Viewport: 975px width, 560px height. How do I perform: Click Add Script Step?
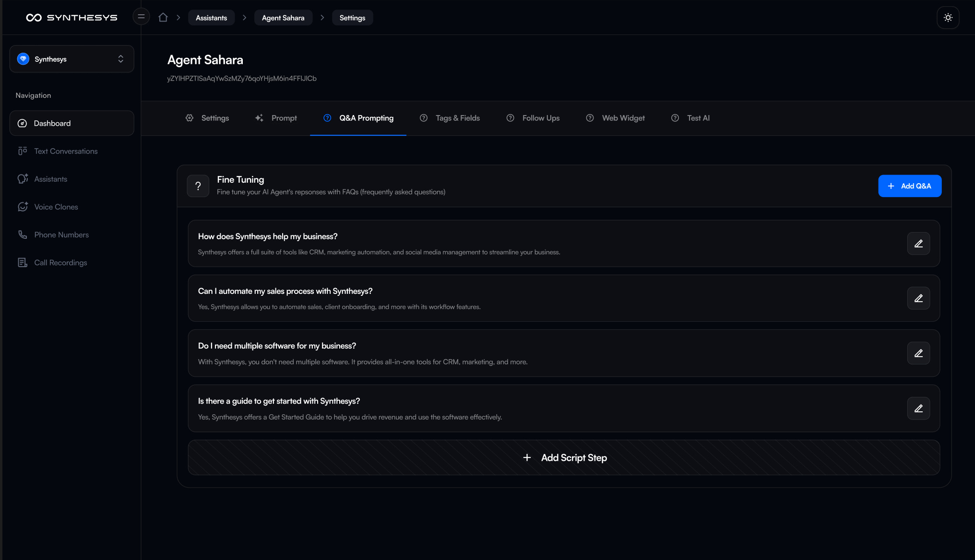pos(564,458)
